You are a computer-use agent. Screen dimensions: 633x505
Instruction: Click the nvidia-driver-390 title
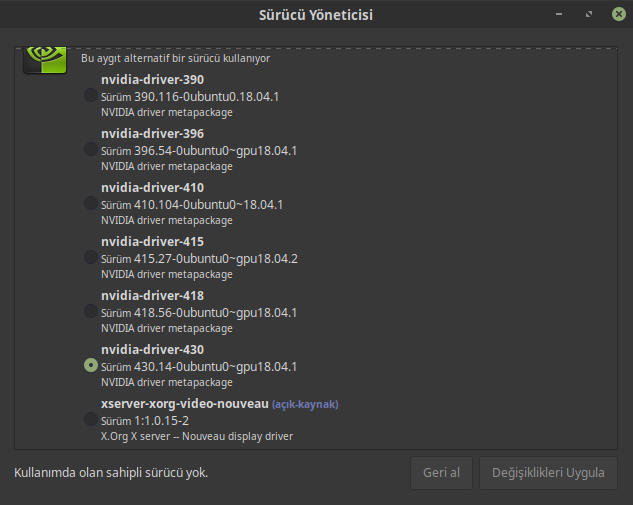tap(153, 80)
